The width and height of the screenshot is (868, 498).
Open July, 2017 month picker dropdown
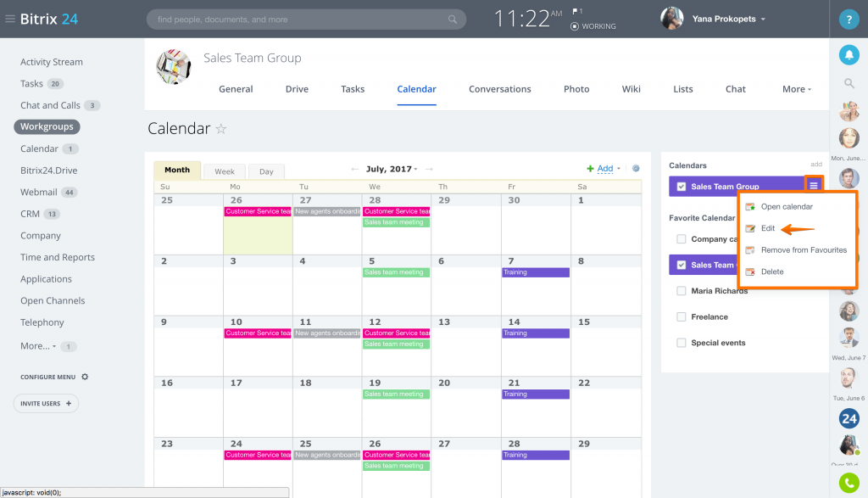tap(392, 169)
